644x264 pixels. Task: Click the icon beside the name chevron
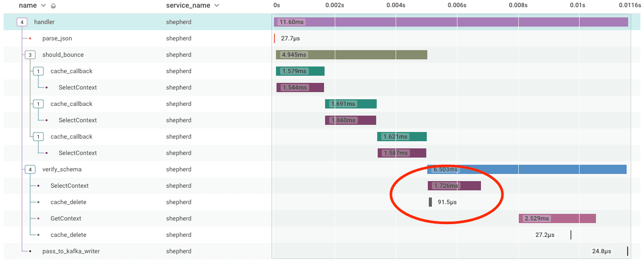point(53,6)
